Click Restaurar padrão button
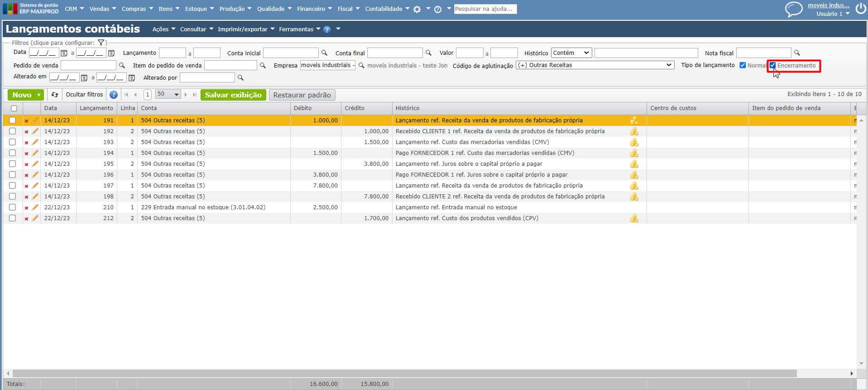This screenshot has width=868, height=390. (x=302, y=95)
